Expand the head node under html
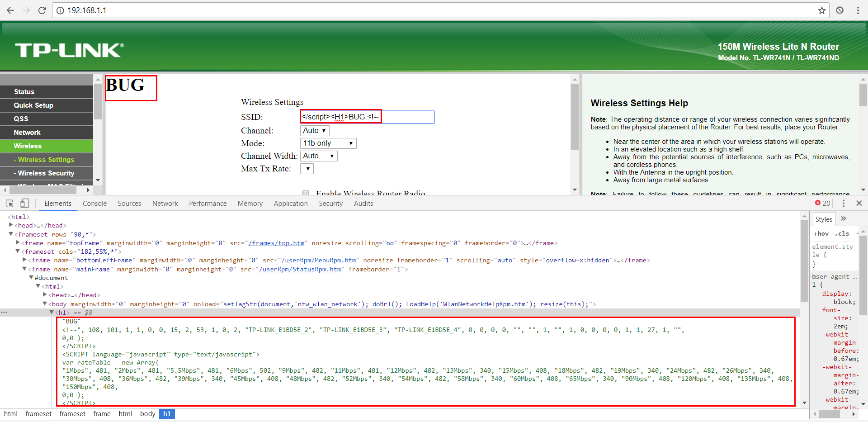 click(x=11, y=225)
